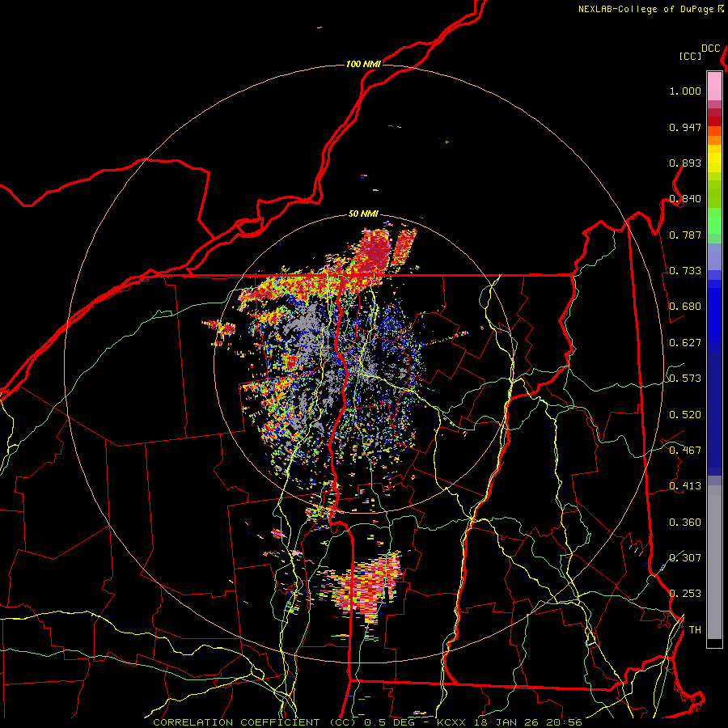Screen dimensions: 728x728
Task: Pick the gray bottom segment of color bar
Action: [714, 562]
